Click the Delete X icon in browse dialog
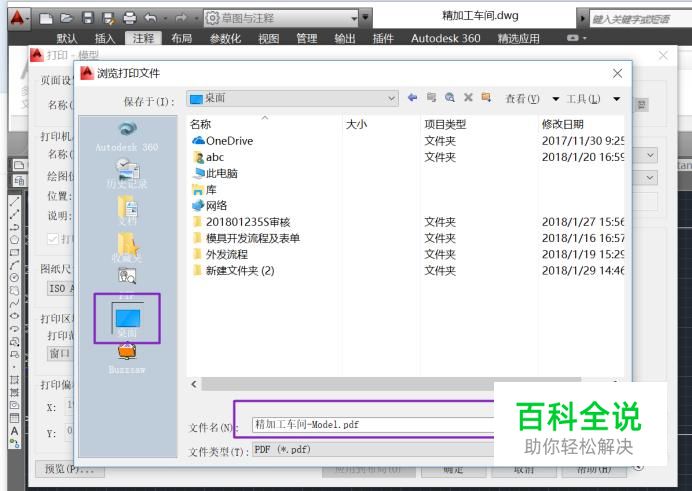 click(468, 97)
